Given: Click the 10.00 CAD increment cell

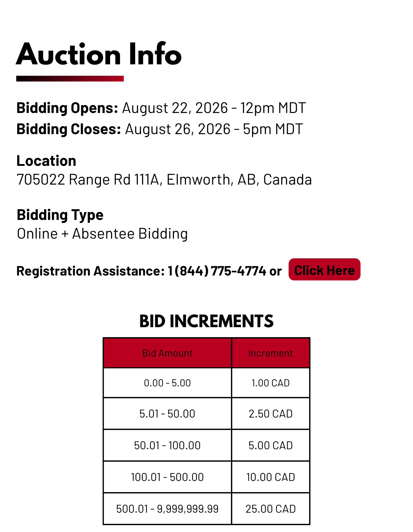Looking at the screenshot, I should pyautogui.click(x=271, y=477).
